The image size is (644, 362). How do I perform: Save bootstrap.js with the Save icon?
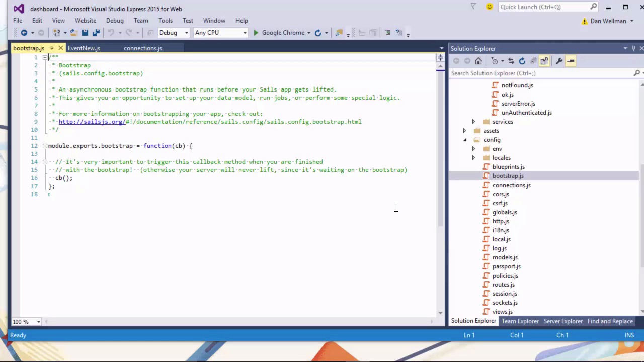point(85,33)
